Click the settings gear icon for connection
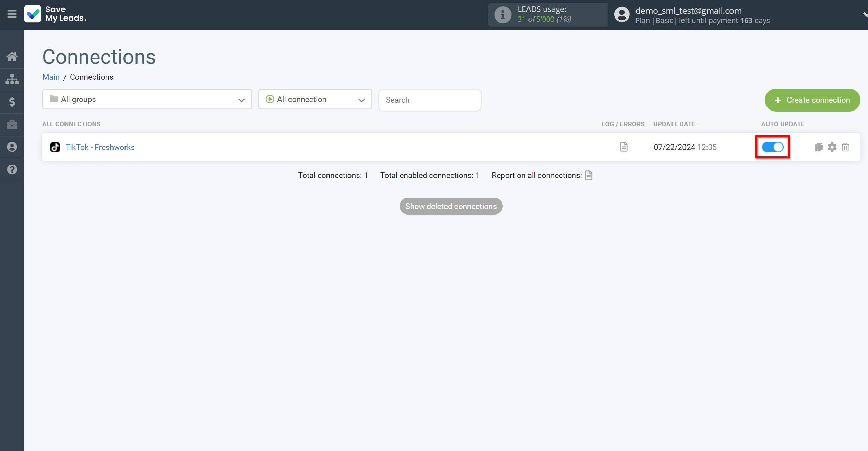The height and width of the screenshot is (451, 868). [832, 147]
